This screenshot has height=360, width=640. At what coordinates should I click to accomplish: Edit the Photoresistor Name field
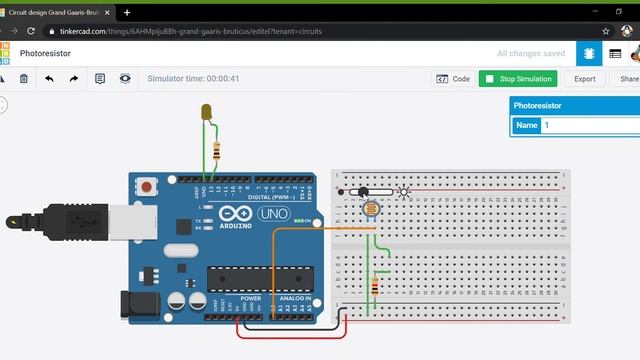590,125
